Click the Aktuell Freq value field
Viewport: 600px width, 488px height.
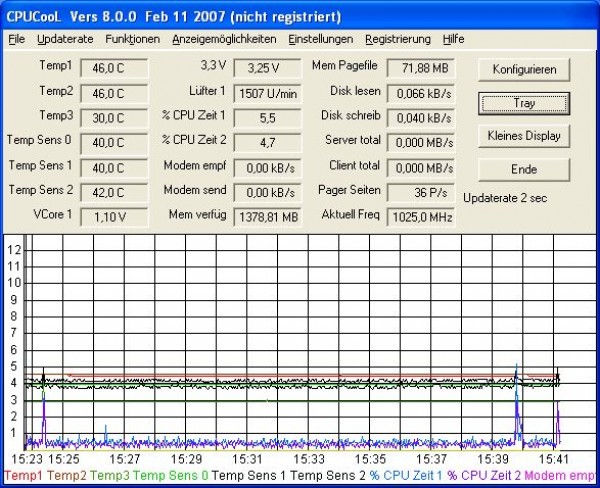(x=420, y=216)
